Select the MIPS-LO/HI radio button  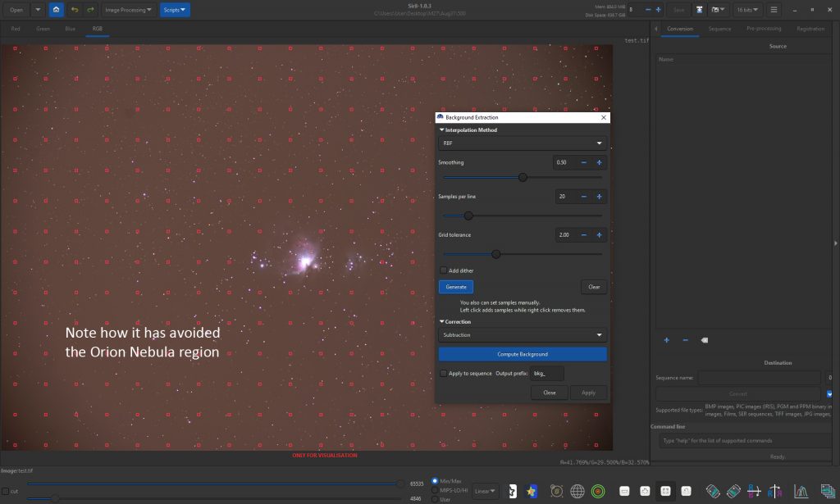(435, 490)
